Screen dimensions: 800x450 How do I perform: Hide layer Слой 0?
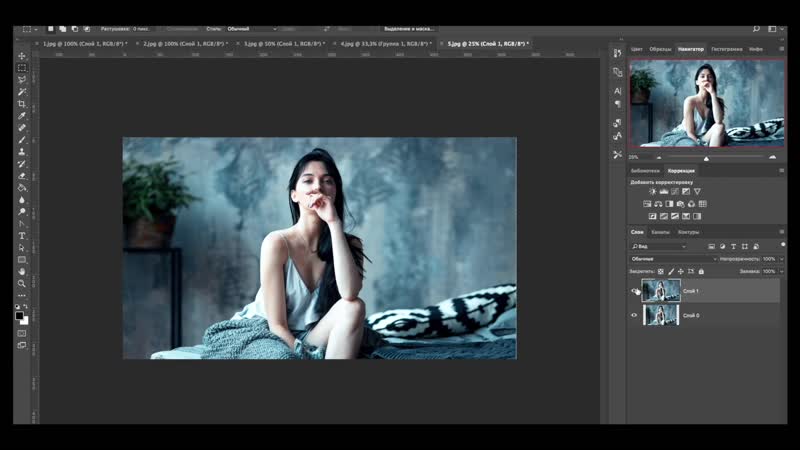(634, 315)
